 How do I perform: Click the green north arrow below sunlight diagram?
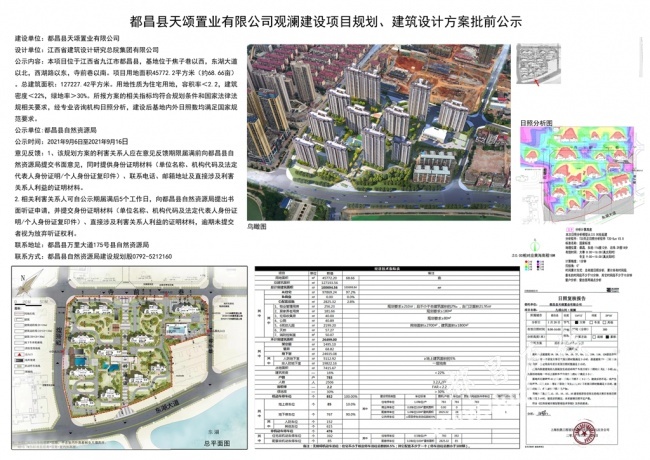(535, 246)
